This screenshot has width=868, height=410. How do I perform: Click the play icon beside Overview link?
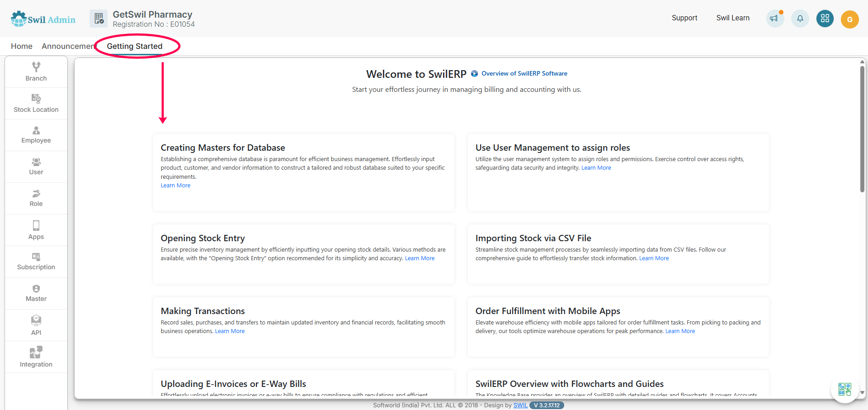(x=474, y=73)
